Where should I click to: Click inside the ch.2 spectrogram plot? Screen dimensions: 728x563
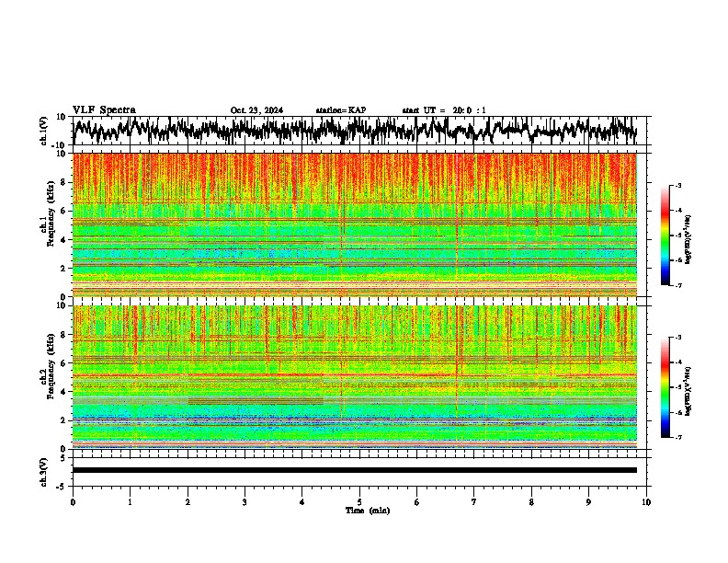point(355,377)
